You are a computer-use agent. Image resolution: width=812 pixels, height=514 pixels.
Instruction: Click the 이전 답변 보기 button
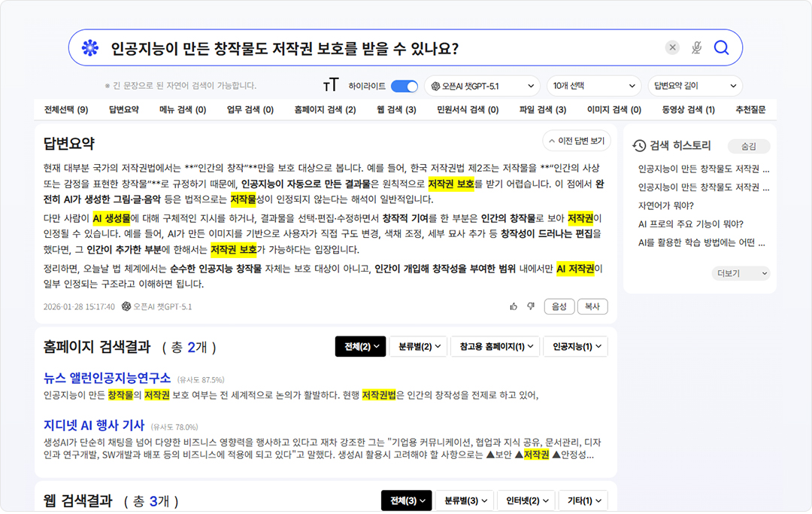576,141
